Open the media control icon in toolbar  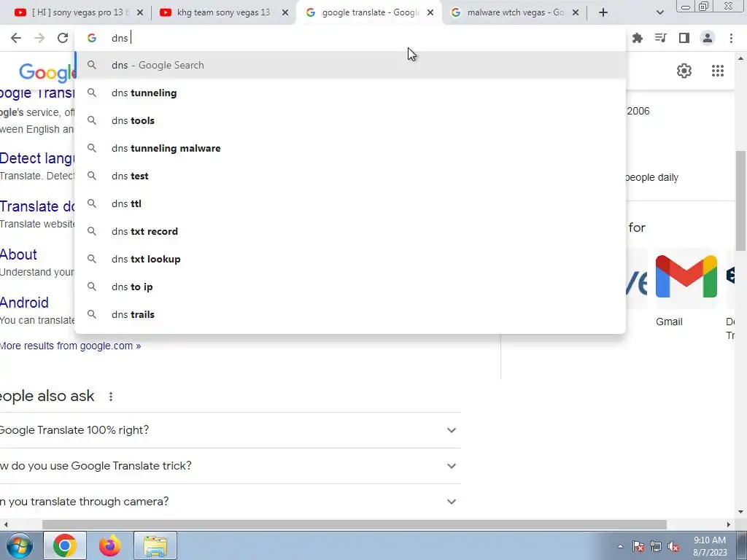661,38
